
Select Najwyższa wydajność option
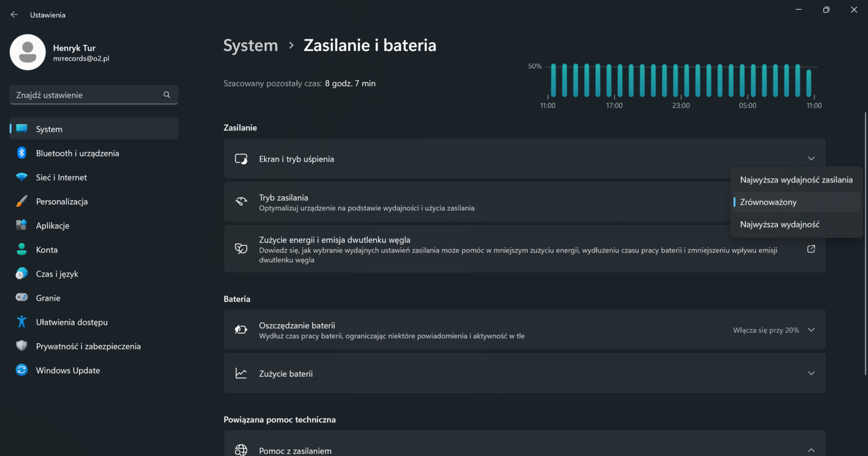(796, 224)
